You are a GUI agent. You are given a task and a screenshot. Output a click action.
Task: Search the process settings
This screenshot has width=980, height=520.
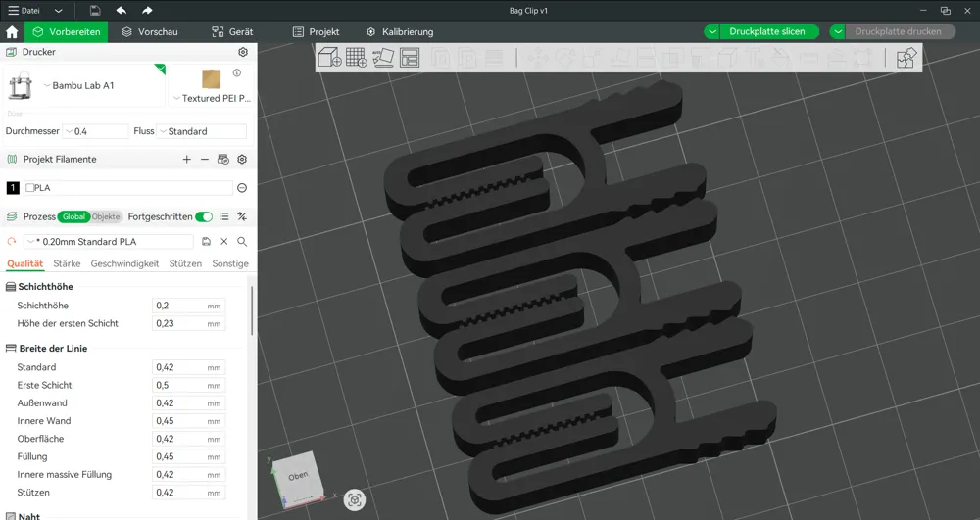(x=242, y=242)
